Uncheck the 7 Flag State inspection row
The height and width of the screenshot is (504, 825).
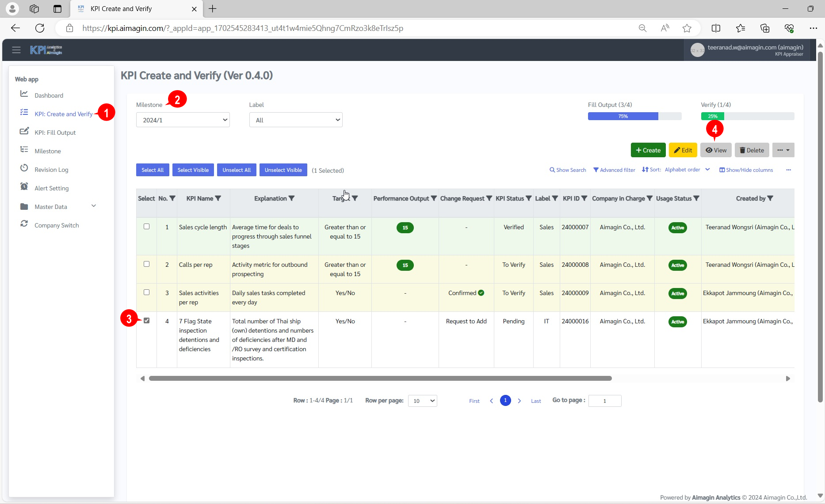pos(146,321)
